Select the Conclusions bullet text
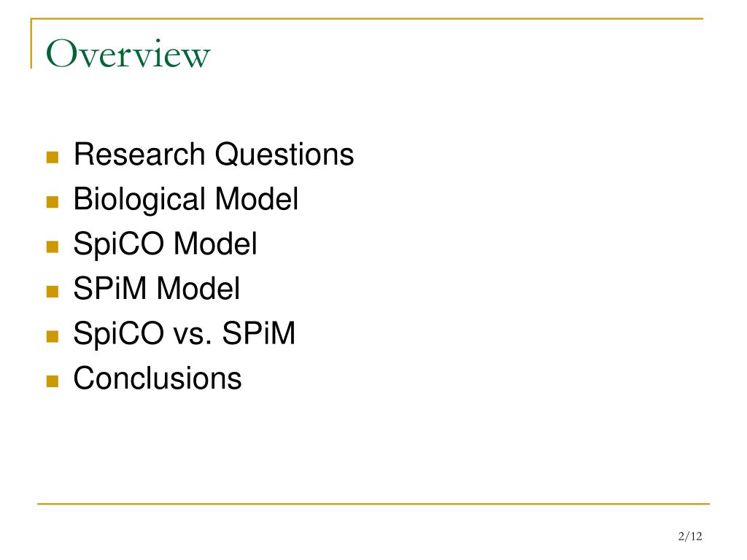747x560 pixels. 158,378
